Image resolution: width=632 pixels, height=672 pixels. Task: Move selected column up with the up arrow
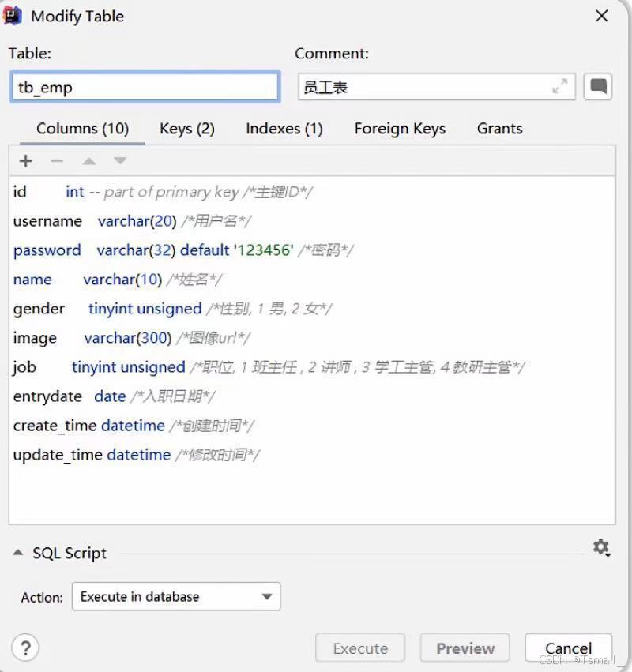[x=88, y=160]
